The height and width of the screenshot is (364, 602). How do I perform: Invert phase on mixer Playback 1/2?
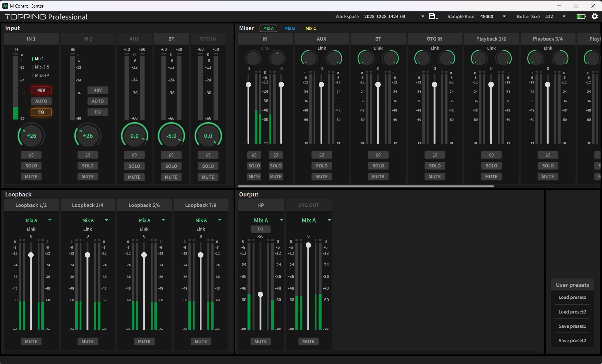point(491,155)
